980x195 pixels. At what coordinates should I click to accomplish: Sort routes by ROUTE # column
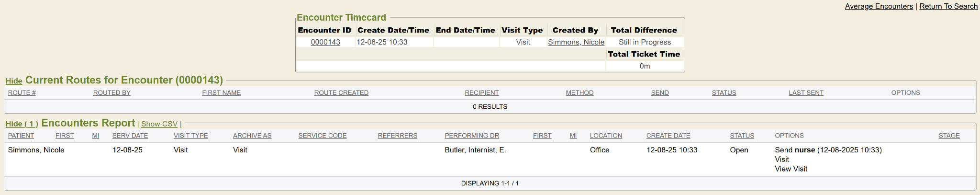(22, 92)
